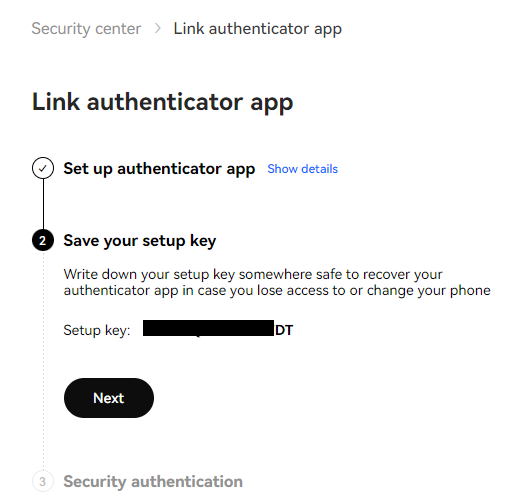Click the redacted black setup key bar

208,328
